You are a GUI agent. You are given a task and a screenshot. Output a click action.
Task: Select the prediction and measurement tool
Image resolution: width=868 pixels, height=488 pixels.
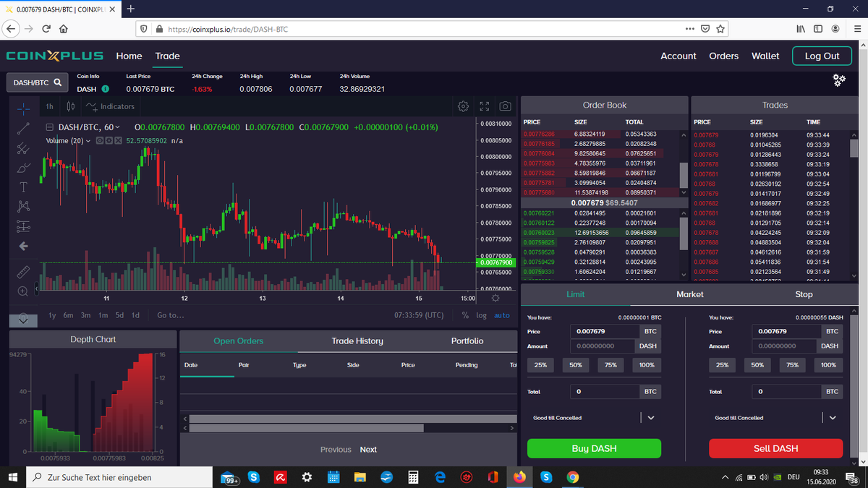pos(23,226)
